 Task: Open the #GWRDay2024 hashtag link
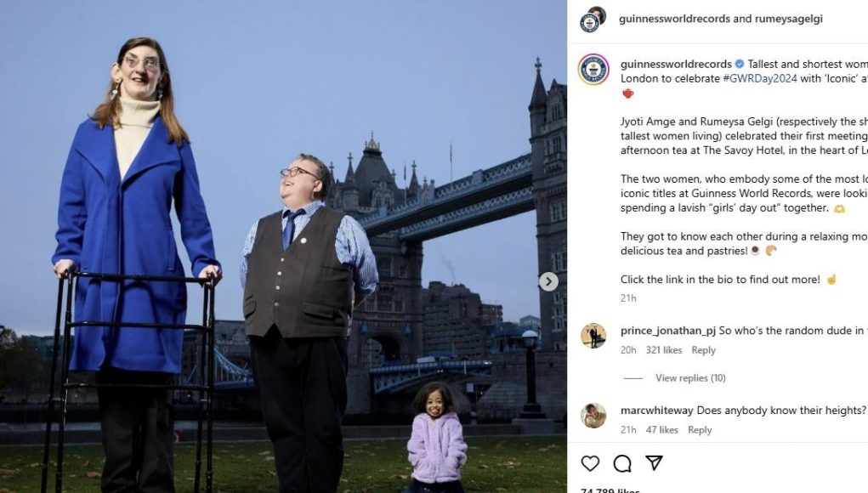[x=759, y=78]
